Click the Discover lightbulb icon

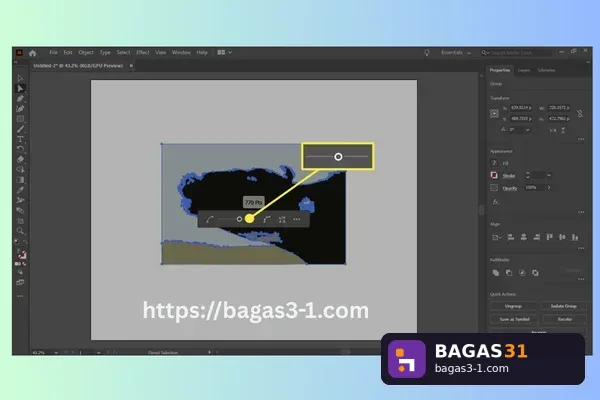tap(427, 53)
